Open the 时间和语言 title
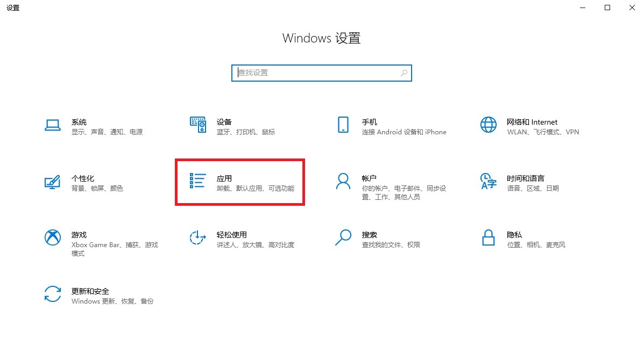The image size is (644, 346). 526,178
